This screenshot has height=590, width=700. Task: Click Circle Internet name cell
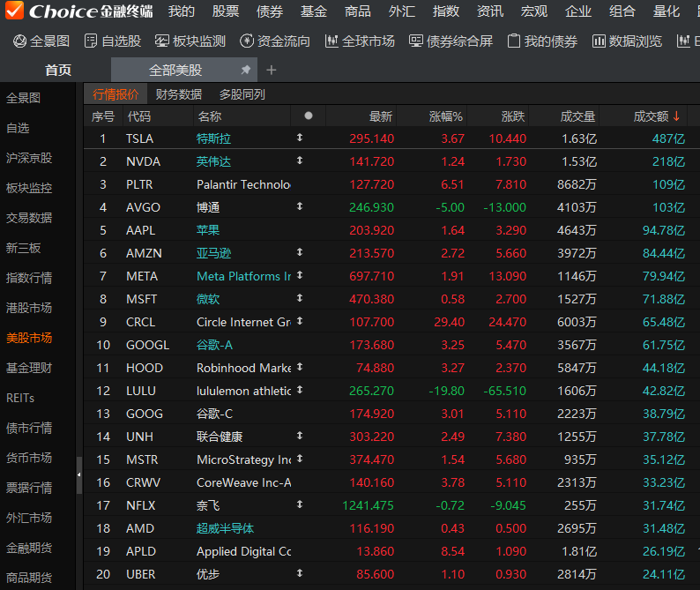point(243,322)
